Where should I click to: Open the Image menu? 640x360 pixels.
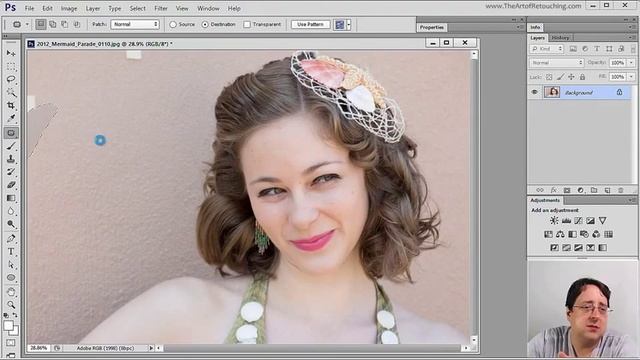click(69, 8)
